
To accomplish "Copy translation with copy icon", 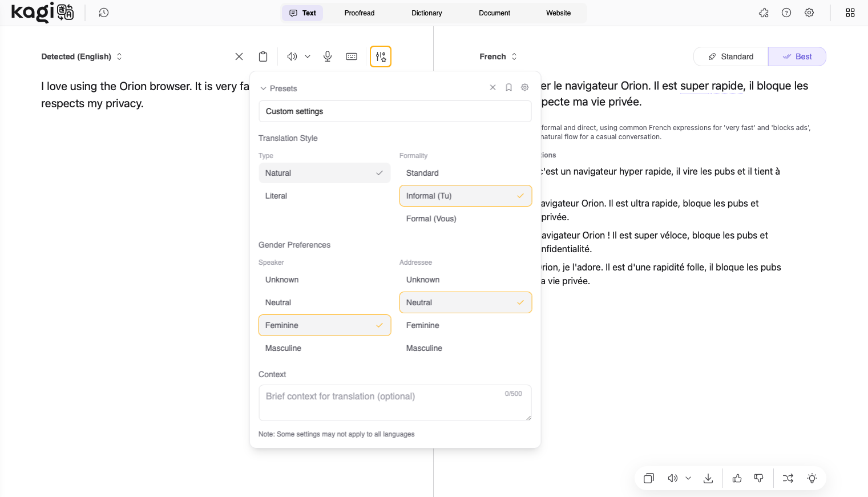I will (x=649, y=478).
